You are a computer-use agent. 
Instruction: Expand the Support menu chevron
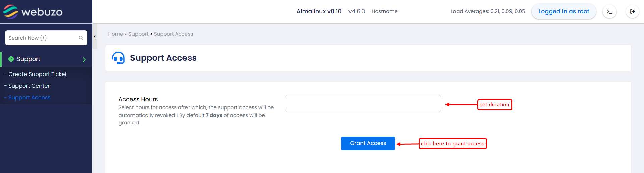point(84,60)
